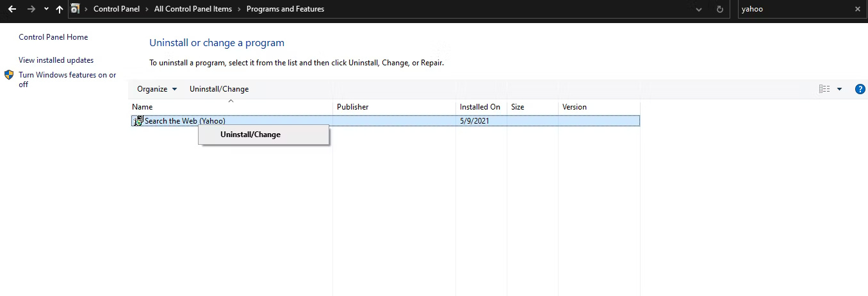The width and height of the screenshot is (868, 296).
Task: Click Uninstall/Change in the toolbar
Action: click(219, 89)
